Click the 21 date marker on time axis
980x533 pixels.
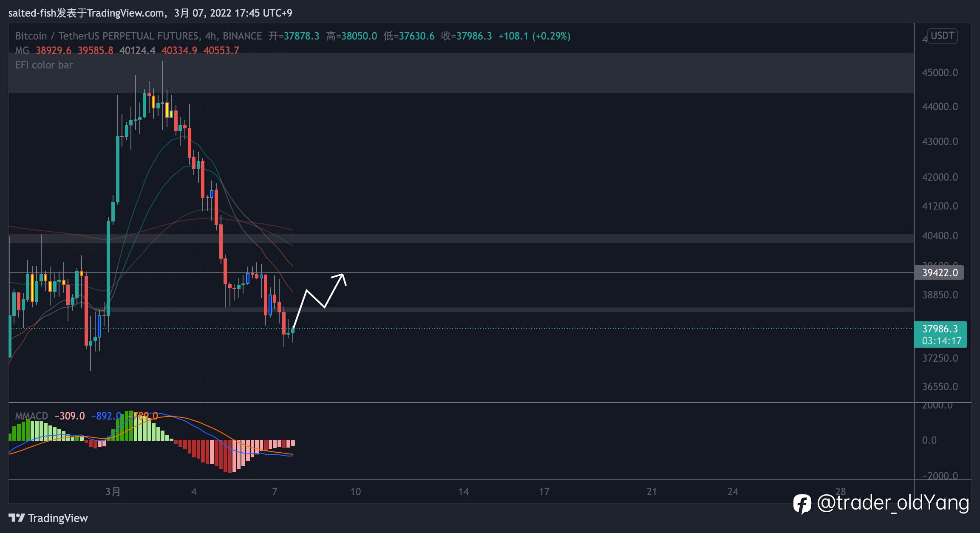tap(651, 492)
